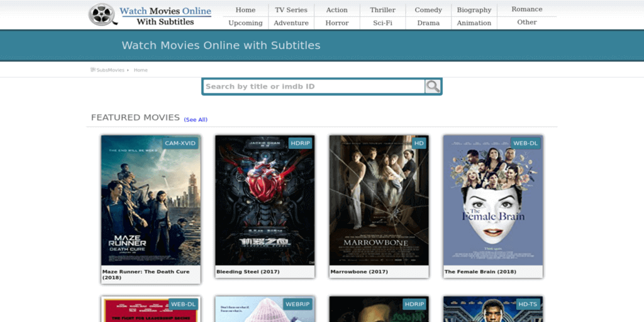Browse the Action genre
Image resolution: width=644 pixels, height=322 pixels.
[337, 10]
